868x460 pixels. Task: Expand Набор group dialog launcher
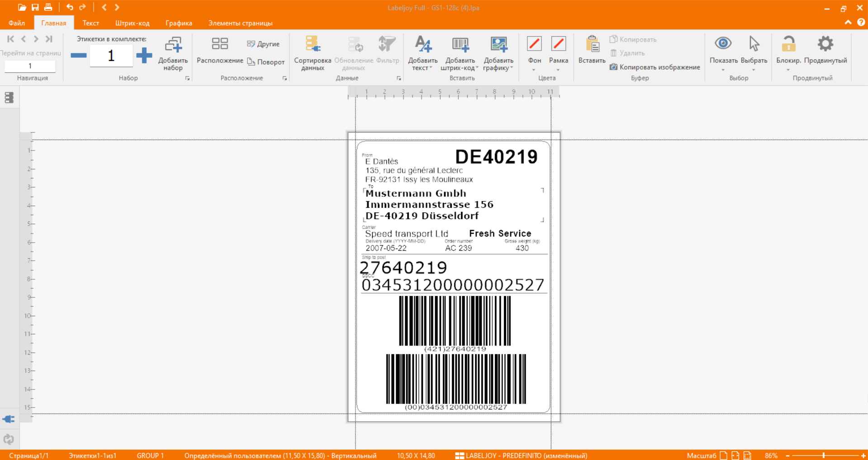point(187,78)
